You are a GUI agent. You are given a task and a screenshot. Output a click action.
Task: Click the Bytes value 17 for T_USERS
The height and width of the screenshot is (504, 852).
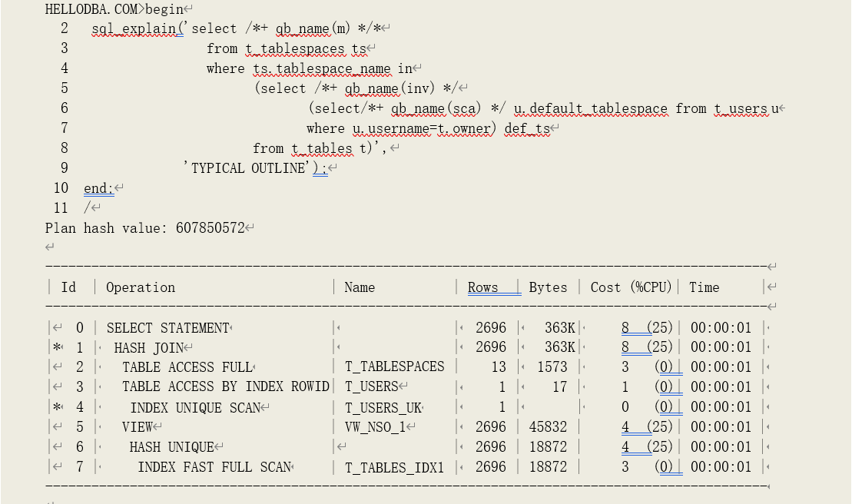pos(559,387)
